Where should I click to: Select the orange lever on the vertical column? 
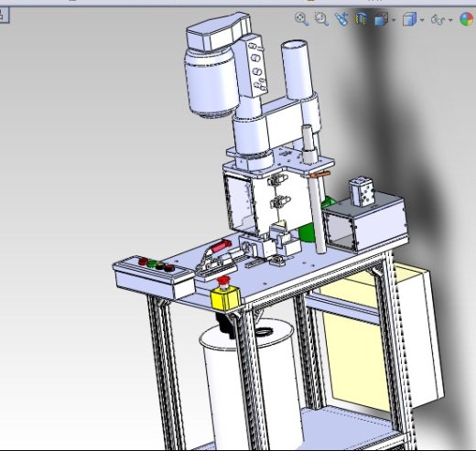[x=320, y=174]
